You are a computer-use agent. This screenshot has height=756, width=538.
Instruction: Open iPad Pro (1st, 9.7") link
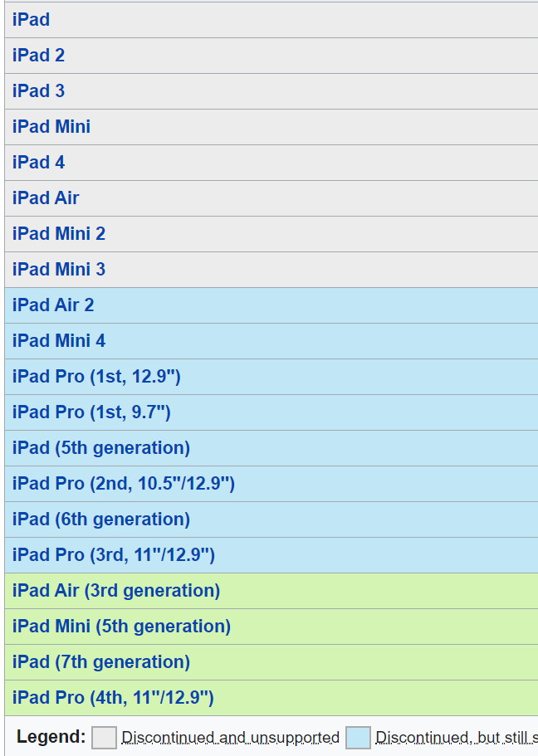click(x=91, y=412)
